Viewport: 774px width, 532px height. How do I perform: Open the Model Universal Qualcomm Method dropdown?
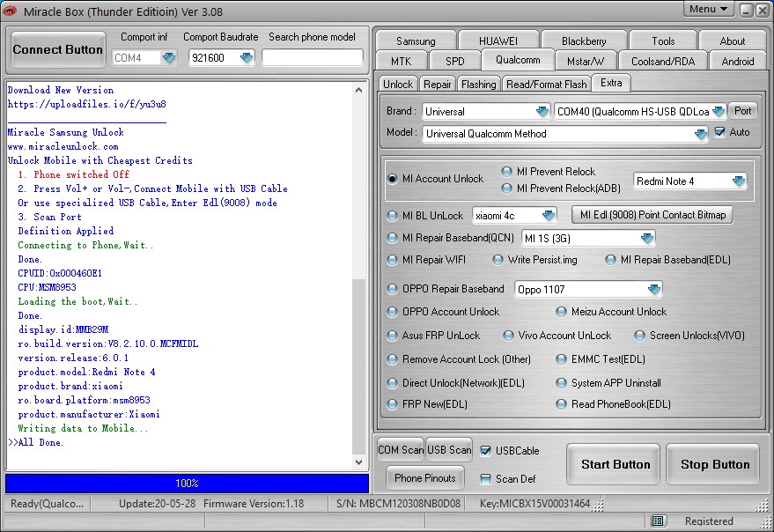tap(700, 134)
